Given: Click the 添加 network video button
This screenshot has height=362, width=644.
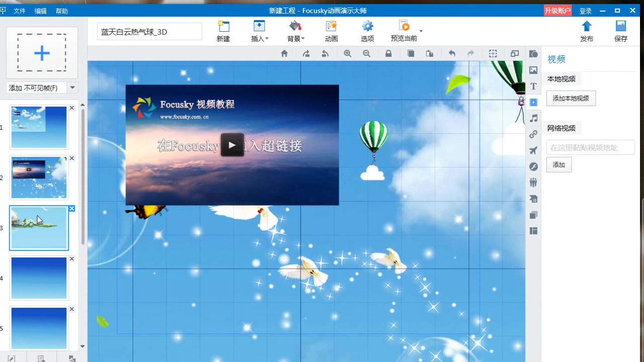Looking at the screenshot, I should tap(559, 165).
